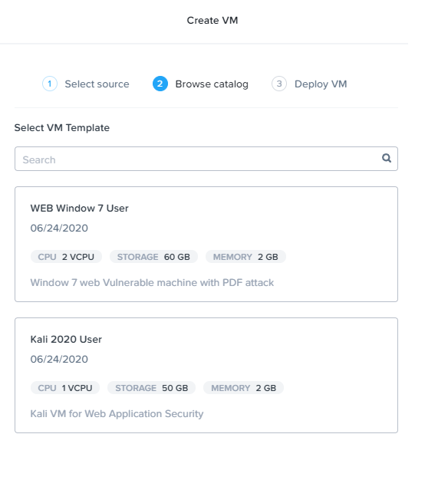448x503 pixels.
Task: Click the CPU 1 VCPU badge
Action: [65, 388]
